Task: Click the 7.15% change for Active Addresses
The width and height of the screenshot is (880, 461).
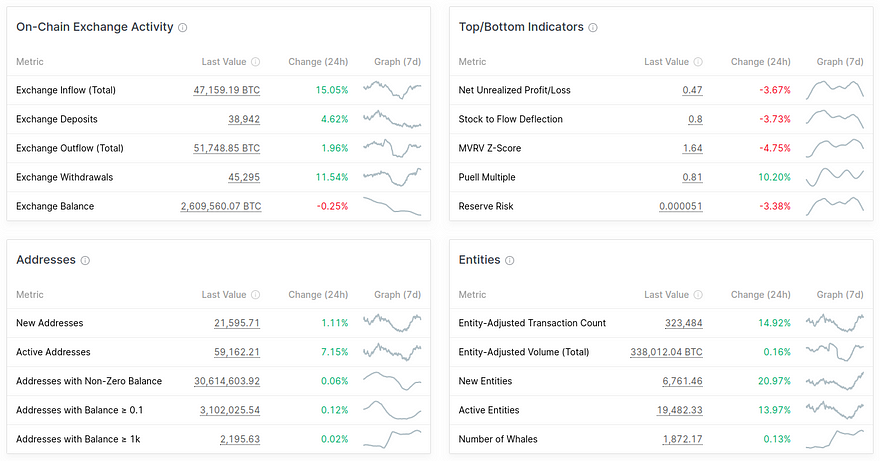Action: [x=334, y=352]
